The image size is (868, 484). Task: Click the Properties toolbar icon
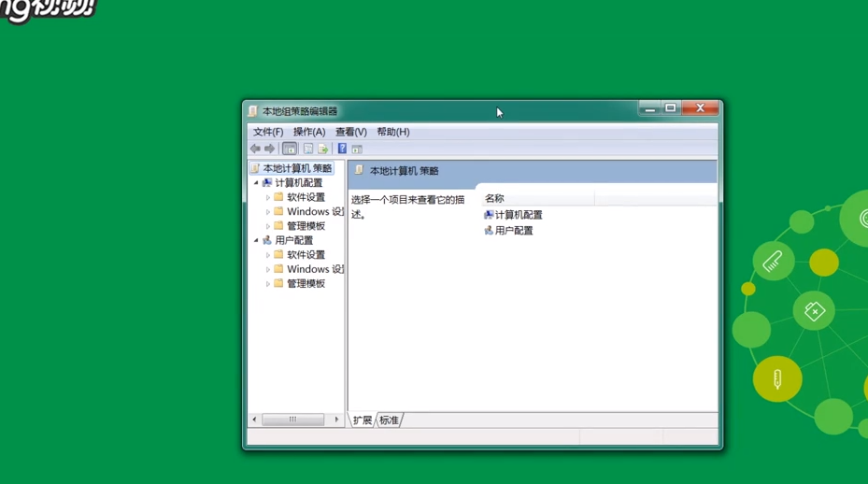(308, 149)
